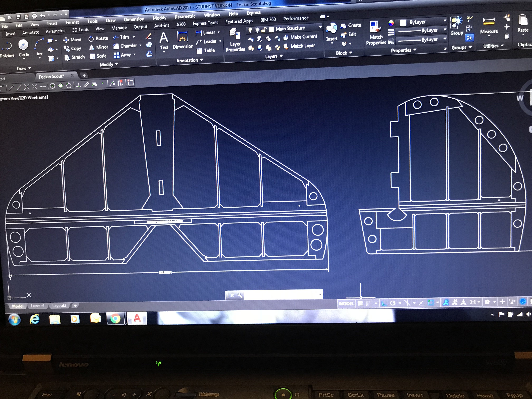Switch to the Layout1 tab

coord(37,306)
